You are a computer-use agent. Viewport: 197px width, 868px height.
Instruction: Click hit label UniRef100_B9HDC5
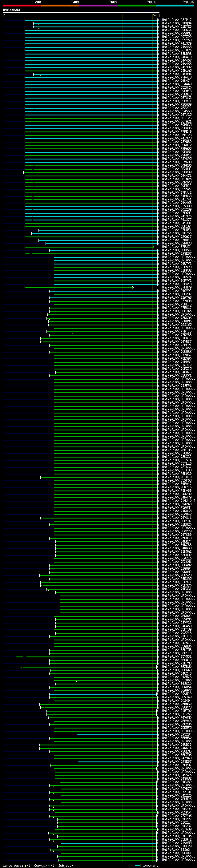(x=176, y=125)
